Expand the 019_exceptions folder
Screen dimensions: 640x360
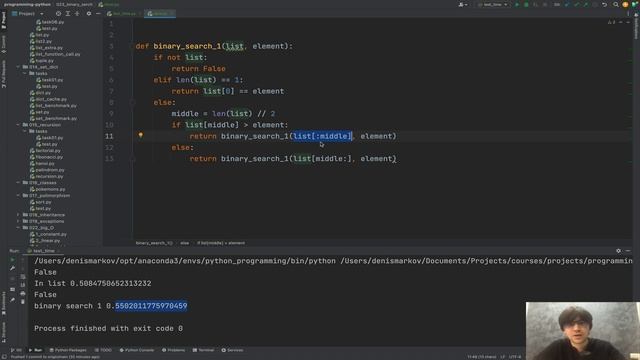pos(18,221)
